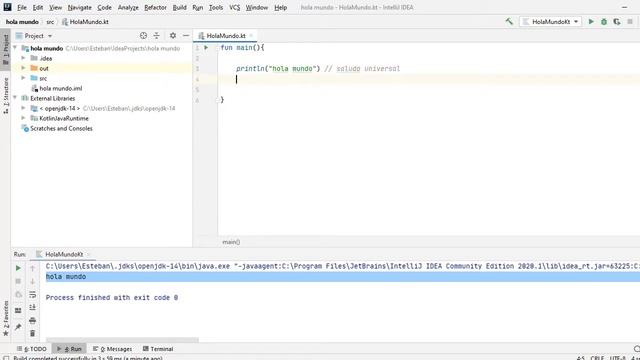Expand the src folder
The height and width of the screenshot is (360, 640).
click(23, 78)
